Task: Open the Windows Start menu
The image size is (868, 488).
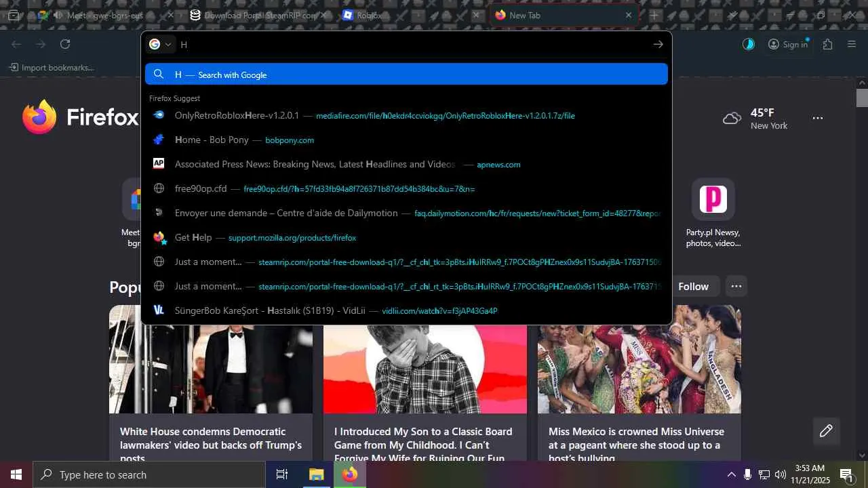Action: (x=16, y=474)
